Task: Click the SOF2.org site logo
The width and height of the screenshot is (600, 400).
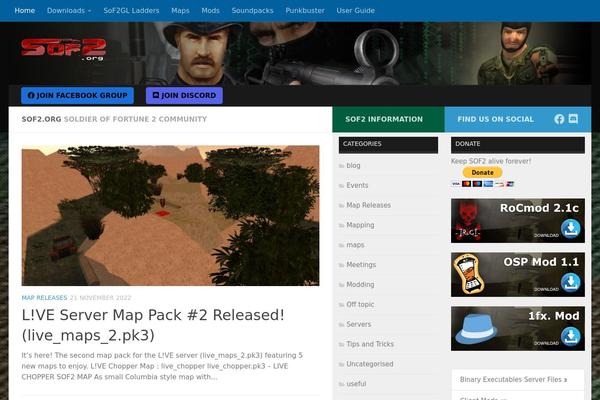Action: click(64, 50)
